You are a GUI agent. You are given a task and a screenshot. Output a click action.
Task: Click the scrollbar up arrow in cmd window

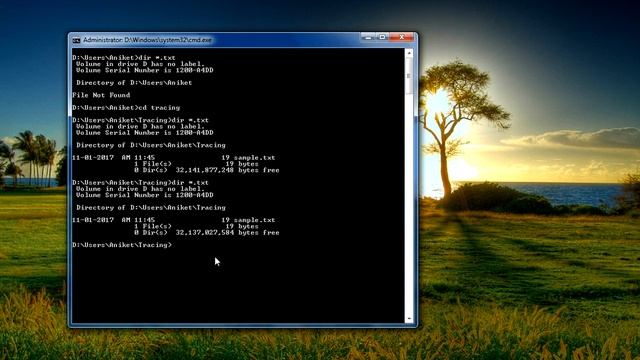pyautogui.click(x=409, y=53)
